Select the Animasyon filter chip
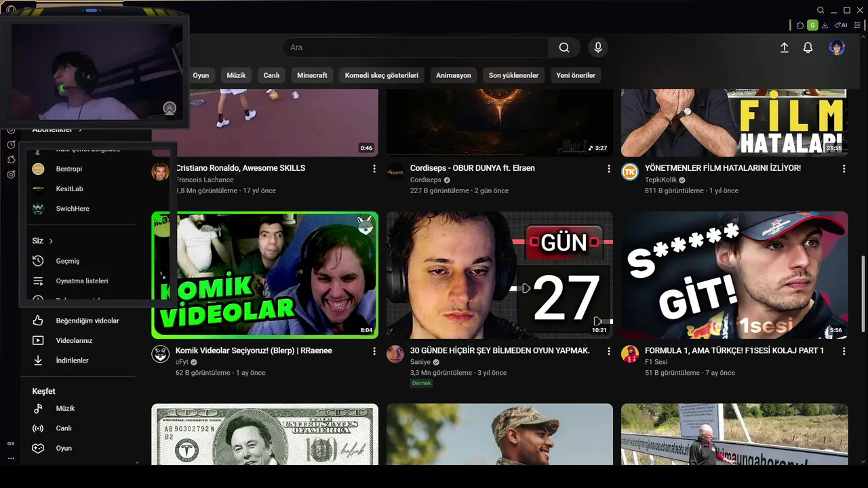This screenshot has width=868, height=488. coord(454,75)
